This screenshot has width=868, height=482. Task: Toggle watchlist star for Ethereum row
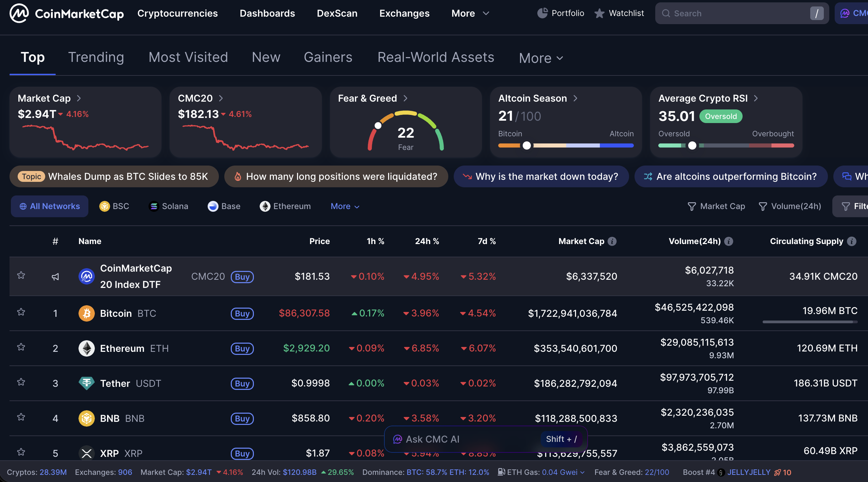(x=21, y=347)
